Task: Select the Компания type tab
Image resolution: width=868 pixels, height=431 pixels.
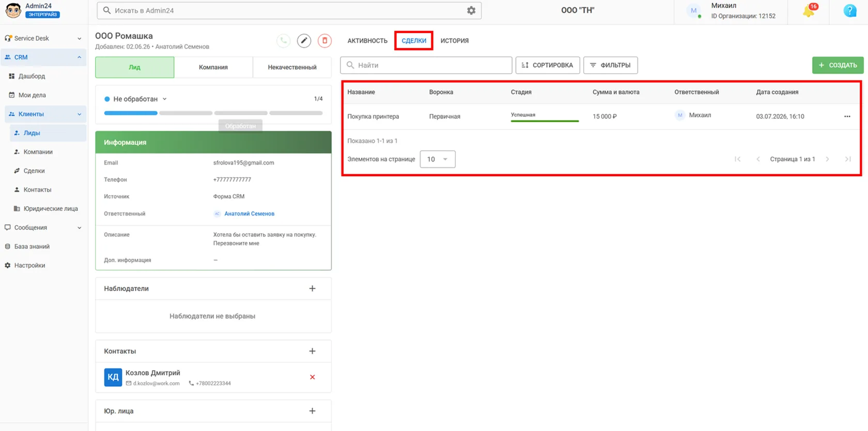Action: [213, 67]
